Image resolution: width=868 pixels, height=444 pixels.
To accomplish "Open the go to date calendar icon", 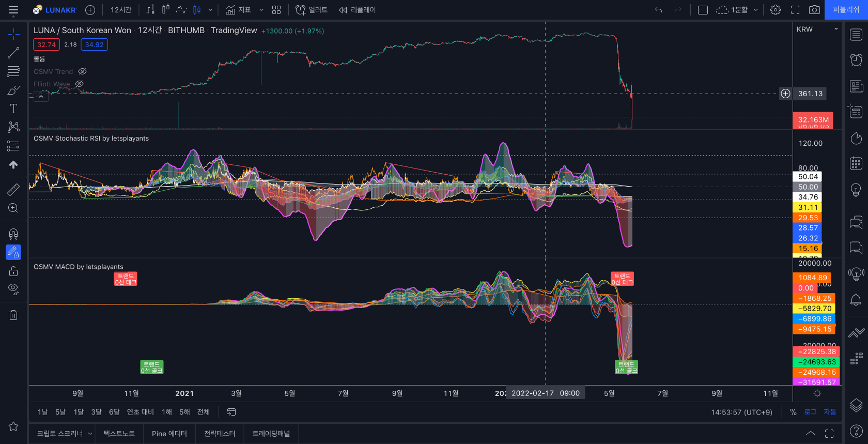I will 231,412.
